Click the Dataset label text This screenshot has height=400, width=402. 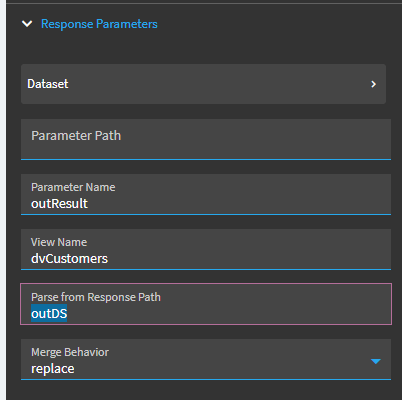[48, 84]
